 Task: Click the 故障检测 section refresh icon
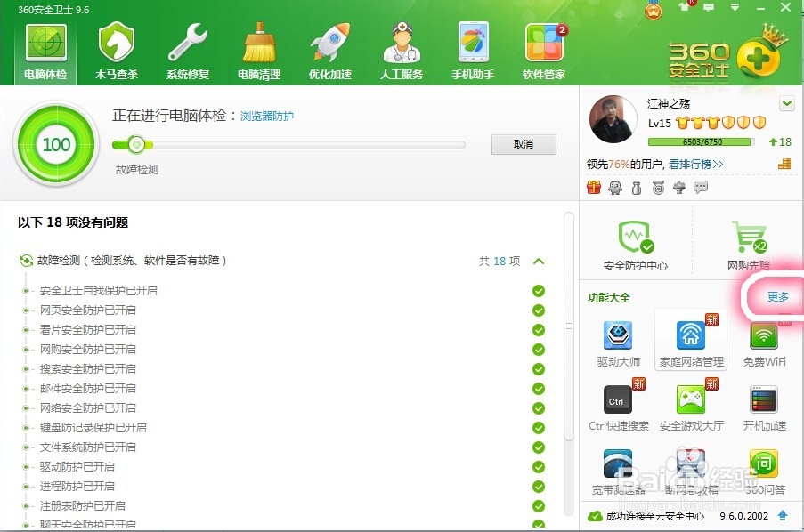point(27,261)
